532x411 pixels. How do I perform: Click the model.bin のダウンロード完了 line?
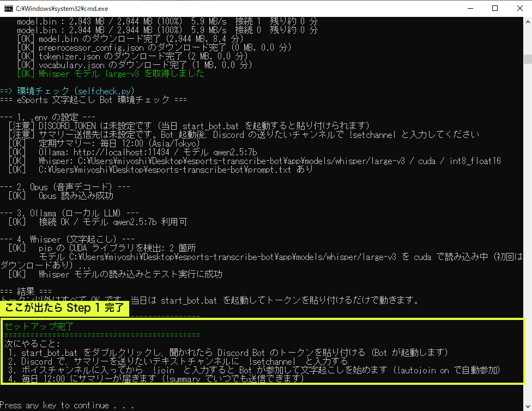tap(130, 39)
